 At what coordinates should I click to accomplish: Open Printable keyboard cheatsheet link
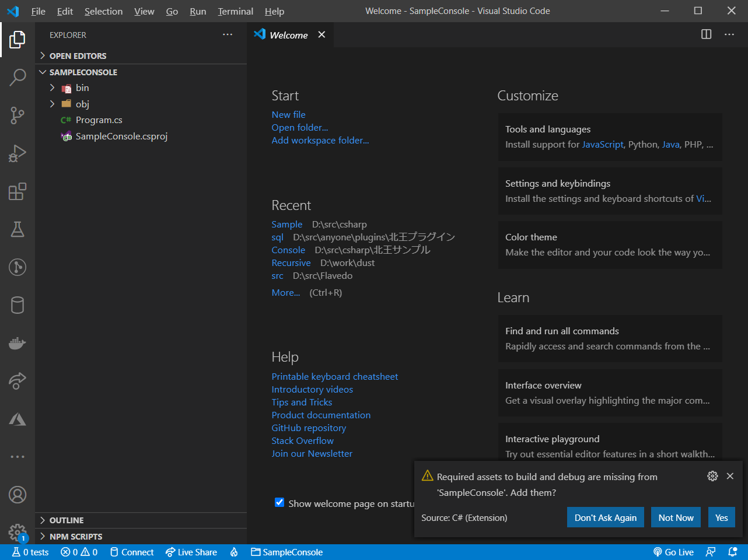coord(335,376)
